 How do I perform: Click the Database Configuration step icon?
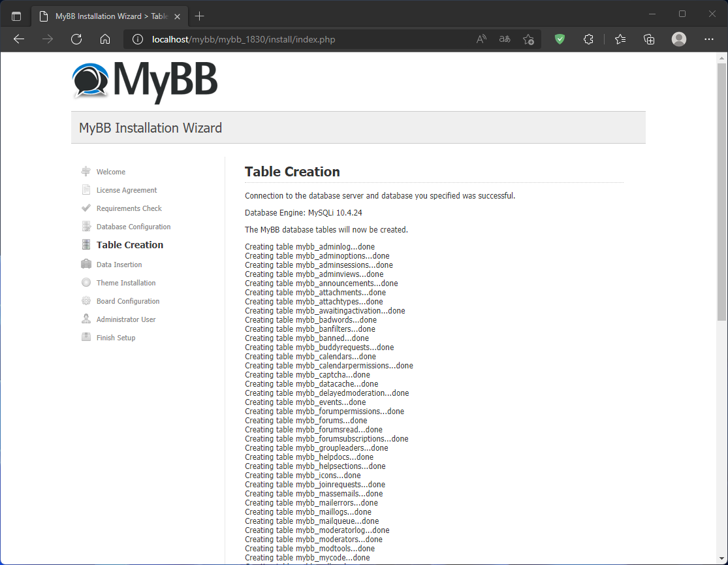pyautogui.click(x=86, y=226)
